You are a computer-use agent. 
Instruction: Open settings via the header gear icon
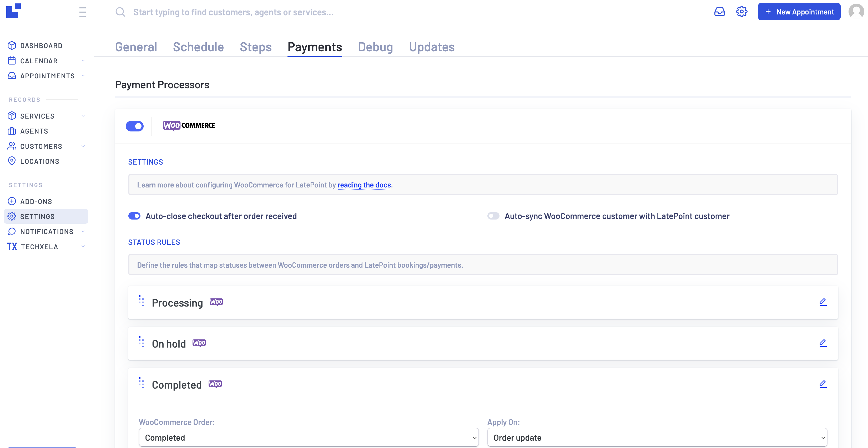tap(742, 12)
